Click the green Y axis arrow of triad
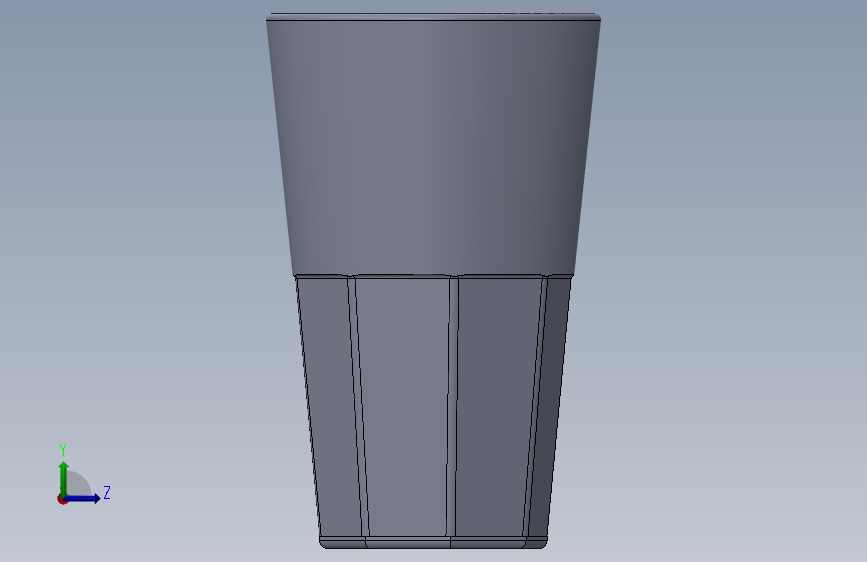The height and width of the screenshot is (562, 867). (x=63, y=478)
